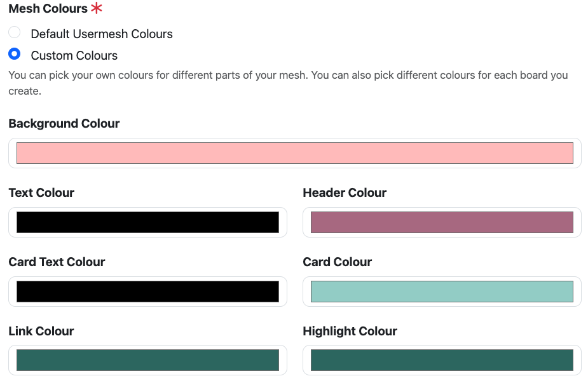The height and width of the screenshot is (383, 588).
Task: Open the Highlight Colour picker
Action: 442,359
